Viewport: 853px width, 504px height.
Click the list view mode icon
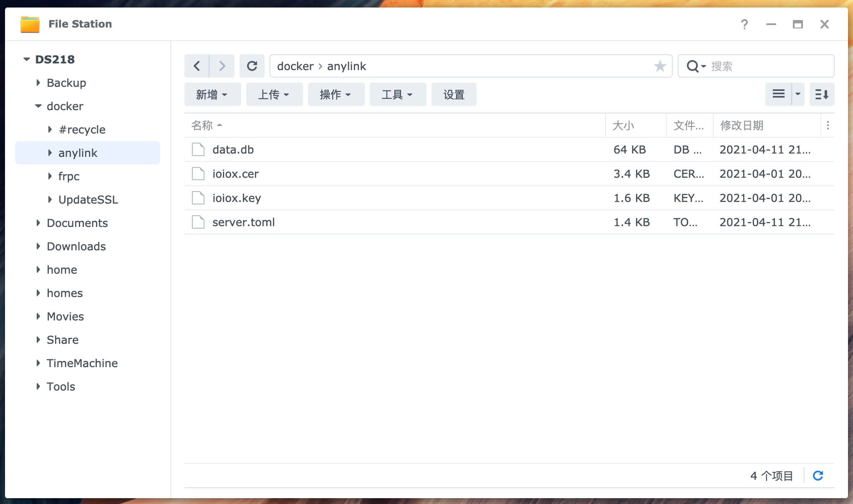coord(778,94)
